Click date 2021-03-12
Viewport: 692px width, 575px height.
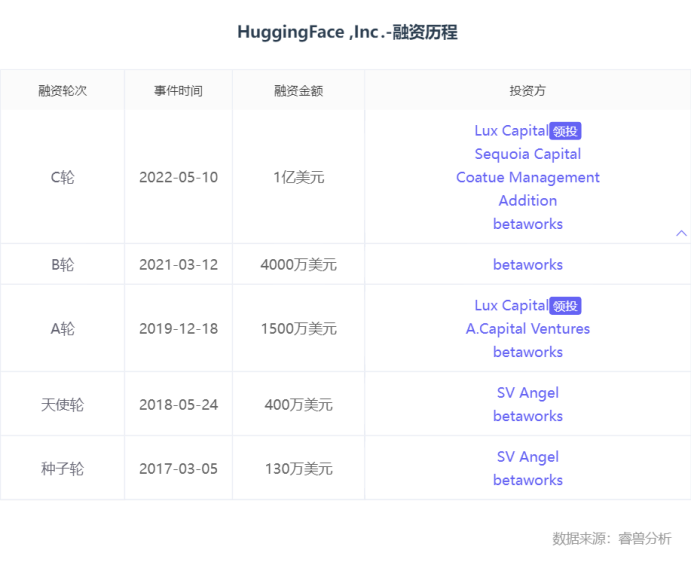178,265
